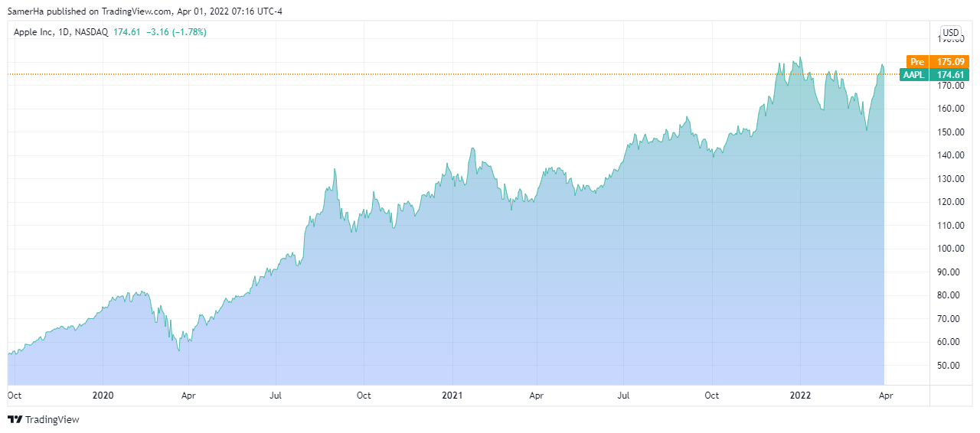Click the 2020 time axis label

click(x=103, y=396)
